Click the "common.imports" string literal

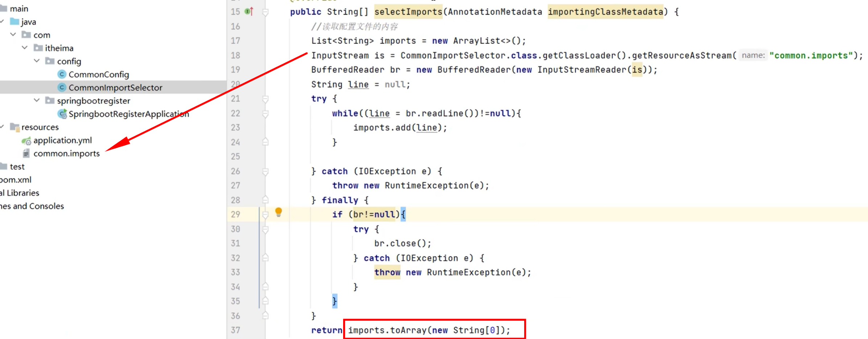(811, 55)
